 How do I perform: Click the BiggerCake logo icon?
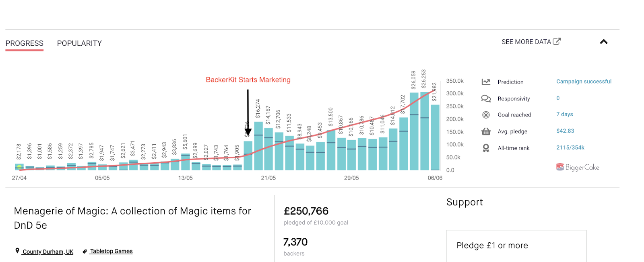tap(560, 167)
